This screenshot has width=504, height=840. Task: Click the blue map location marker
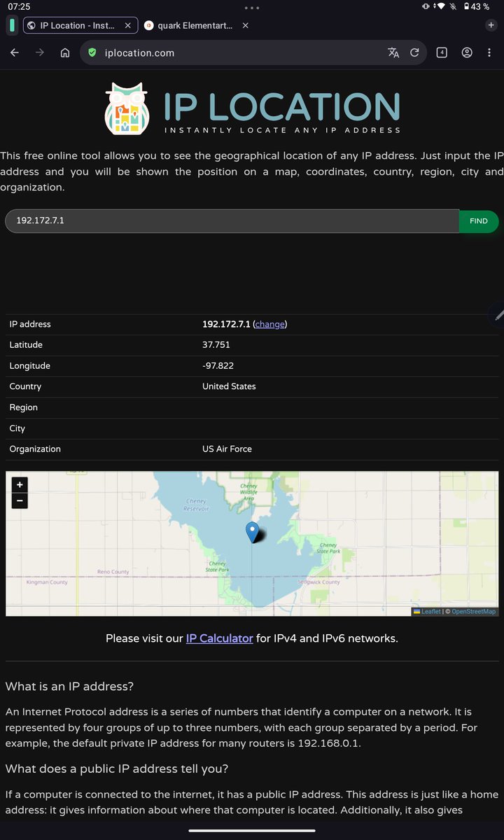253,532
